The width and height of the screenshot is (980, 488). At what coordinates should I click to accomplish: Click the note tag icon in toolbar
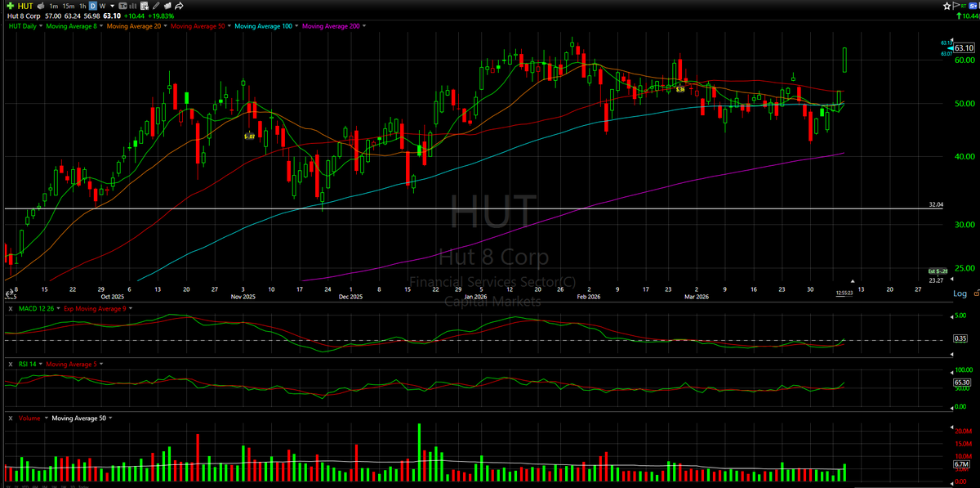(x=167, y=6)
